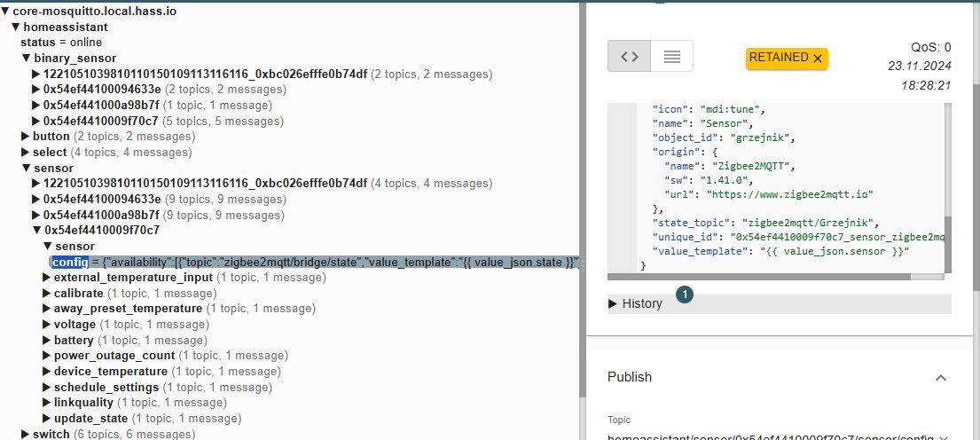Click the "value_template" JSON line
The height and width of the screenshot is (440, 980).
point(780,251)
